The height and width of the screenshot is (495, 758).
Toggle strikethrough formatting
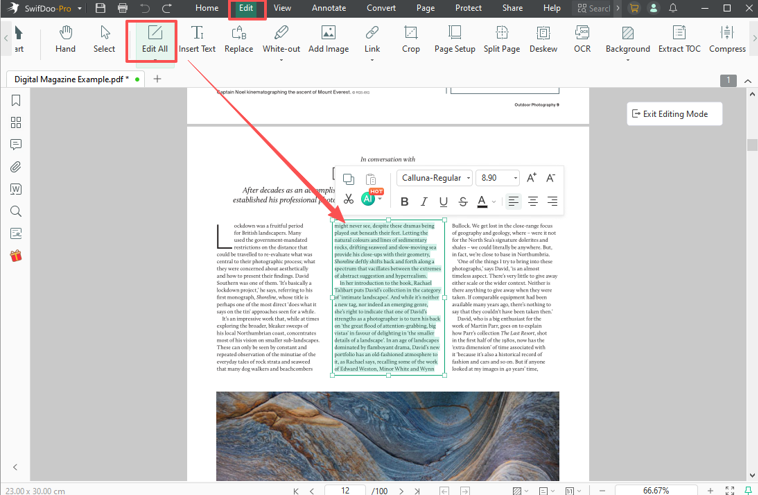click(x=463, y=202)
